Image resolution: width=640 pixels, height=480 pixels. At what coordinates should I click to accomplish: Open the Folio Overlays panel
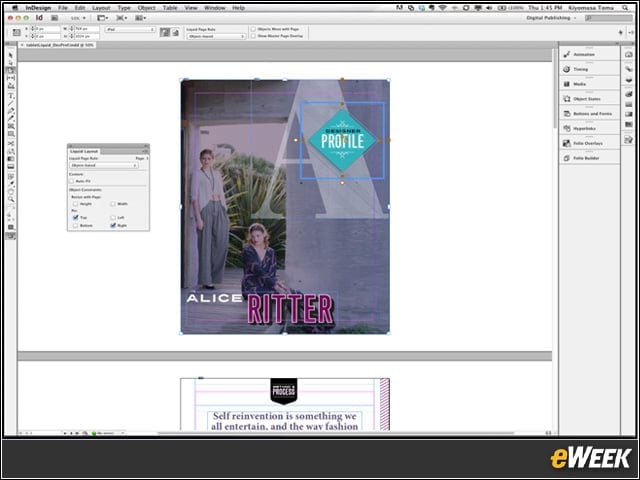click(x=589, y=143)
